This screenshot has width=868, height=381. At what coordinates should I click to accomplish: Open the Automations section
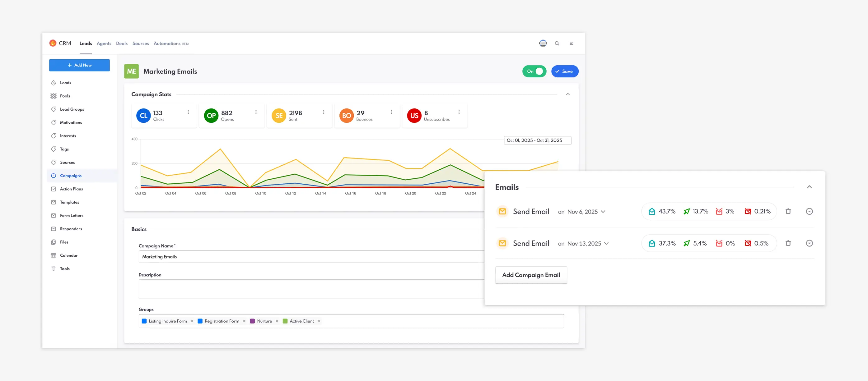click(x=167, y=43)
